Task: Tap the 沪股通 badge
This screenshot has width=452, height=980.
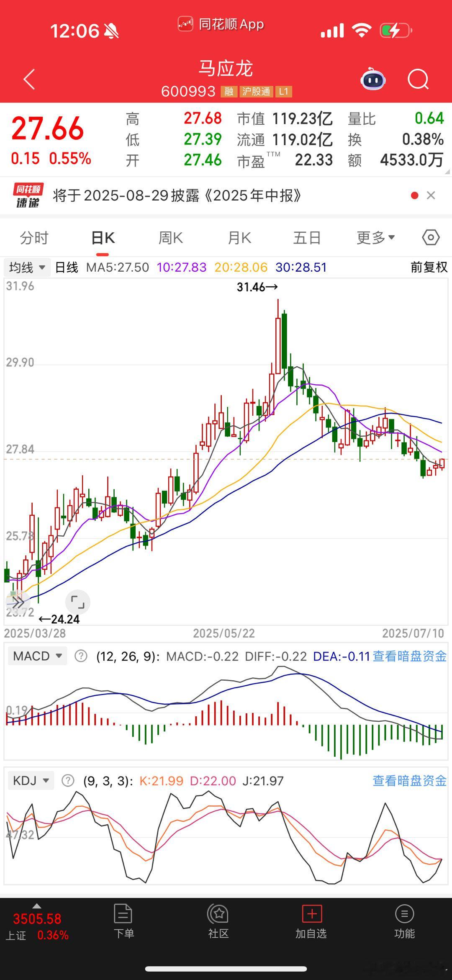Action: click(256, 91)
